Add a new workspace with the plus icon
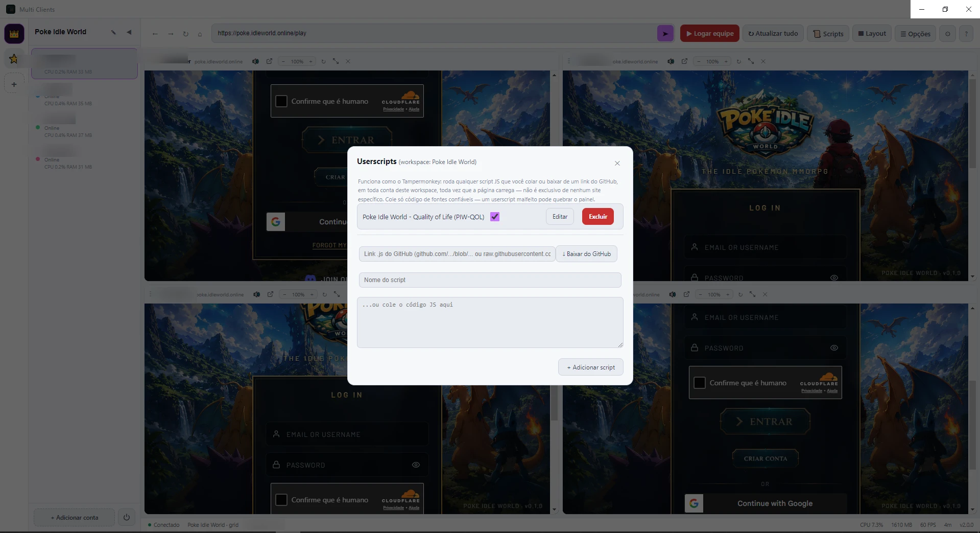This screenshot has height=533, width=980. [14, 84]
